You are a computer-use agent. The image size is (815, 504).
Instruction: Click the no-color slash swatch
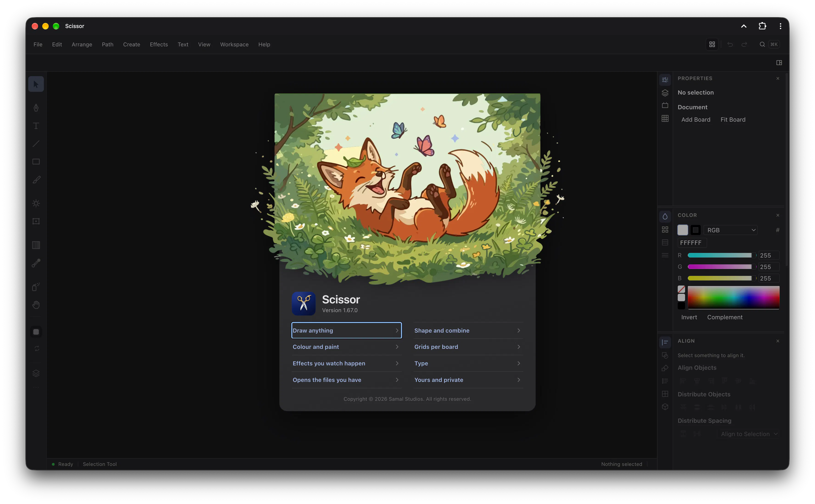681,289
